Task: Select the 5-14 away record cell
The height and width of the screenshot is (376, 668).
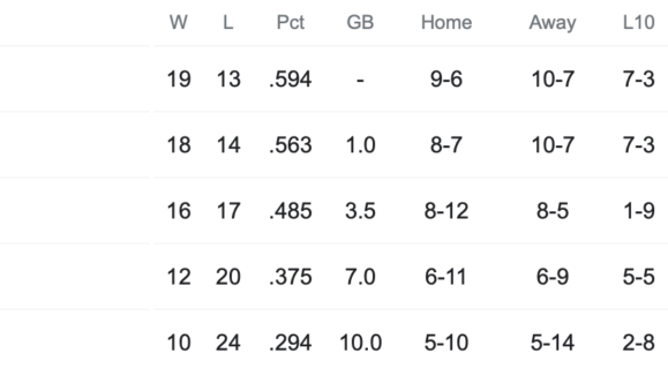Action: [x=553, y=343]
